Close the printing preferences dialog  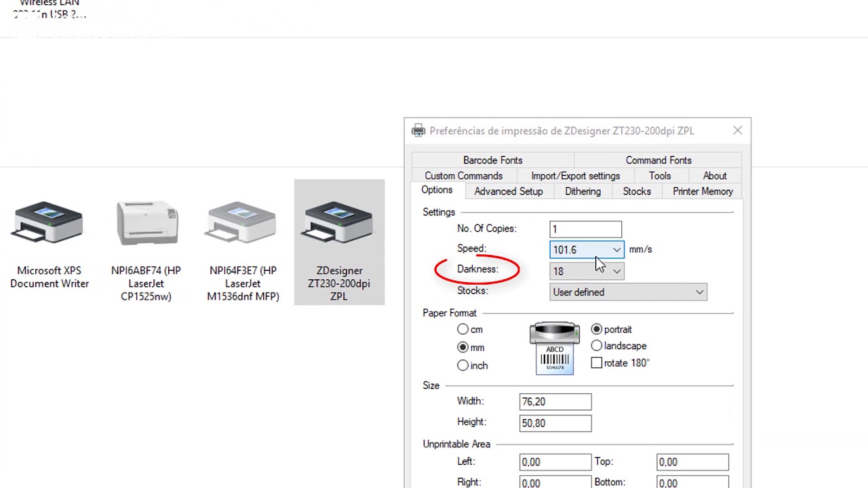click(x=737, y=130)
